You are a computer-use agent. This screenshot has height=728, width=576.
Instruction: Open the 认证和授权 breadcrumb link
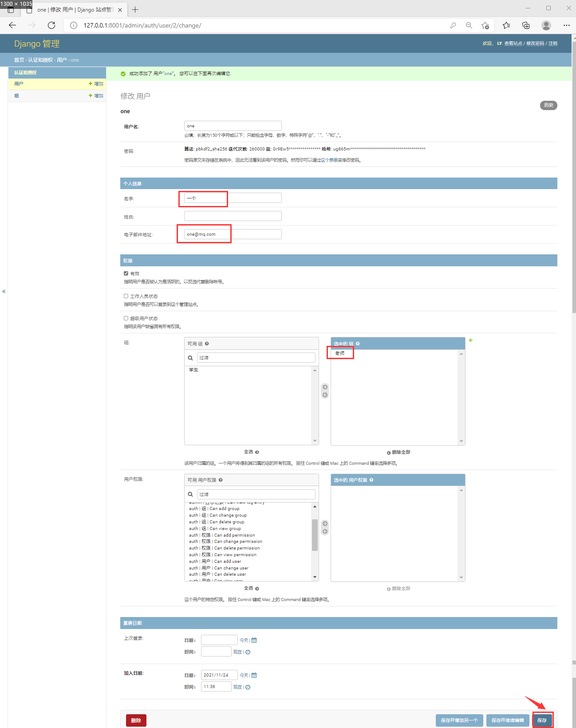40,60
